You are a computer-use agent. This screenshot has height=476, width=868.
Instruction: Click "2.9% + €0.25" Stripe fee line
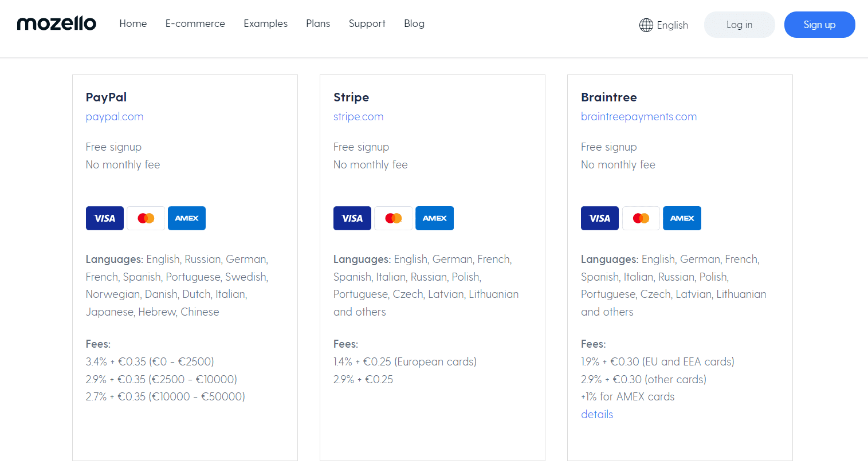click(363, 379)
